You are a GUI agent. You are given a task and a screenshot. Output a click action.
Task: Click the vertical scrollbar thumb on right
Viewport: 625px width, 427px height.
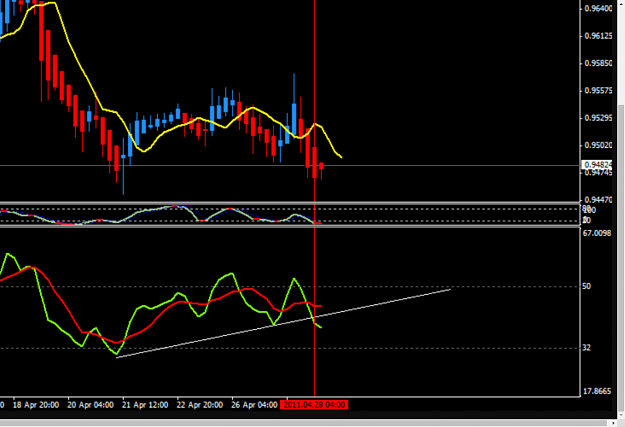[x=621, y=257]
